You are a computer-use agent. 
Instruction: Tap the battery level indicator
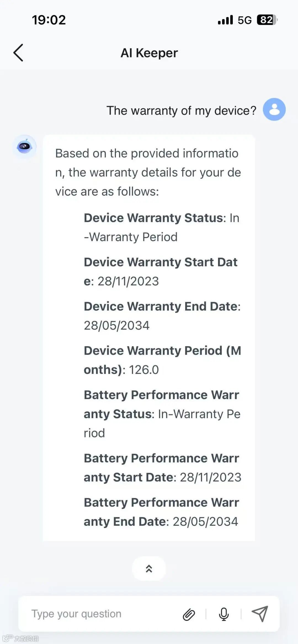click(267, 20)
